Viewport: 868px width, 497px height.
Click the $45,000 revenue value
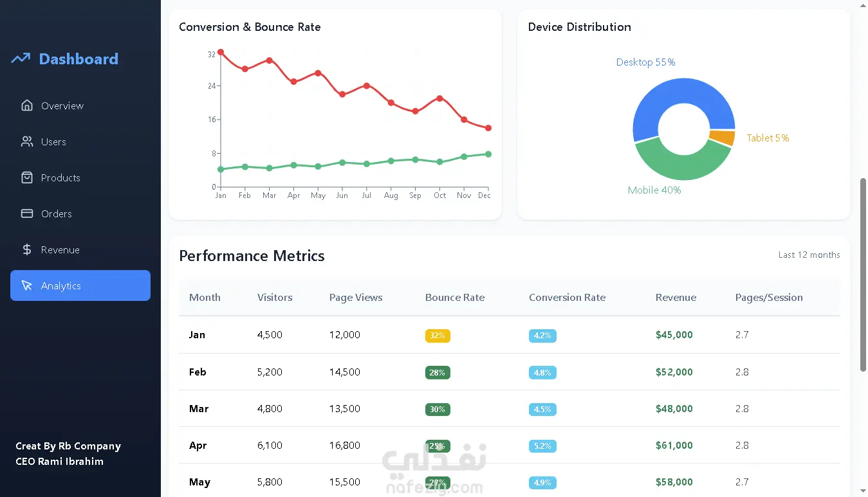click(674, 335)
